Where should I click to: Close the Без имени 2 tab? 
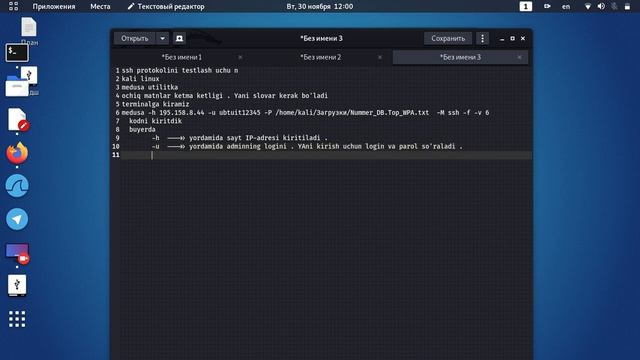point(380,57)
